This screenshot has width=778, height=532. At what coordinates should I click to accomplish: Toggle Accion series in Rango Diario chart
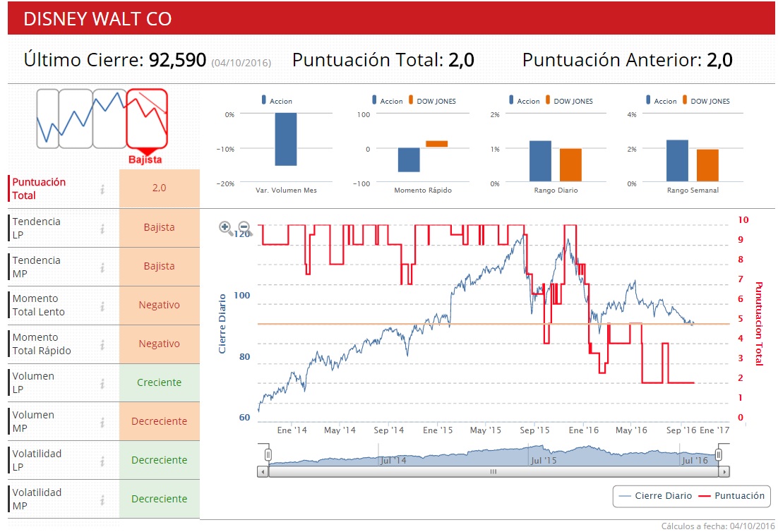[525, 101]
